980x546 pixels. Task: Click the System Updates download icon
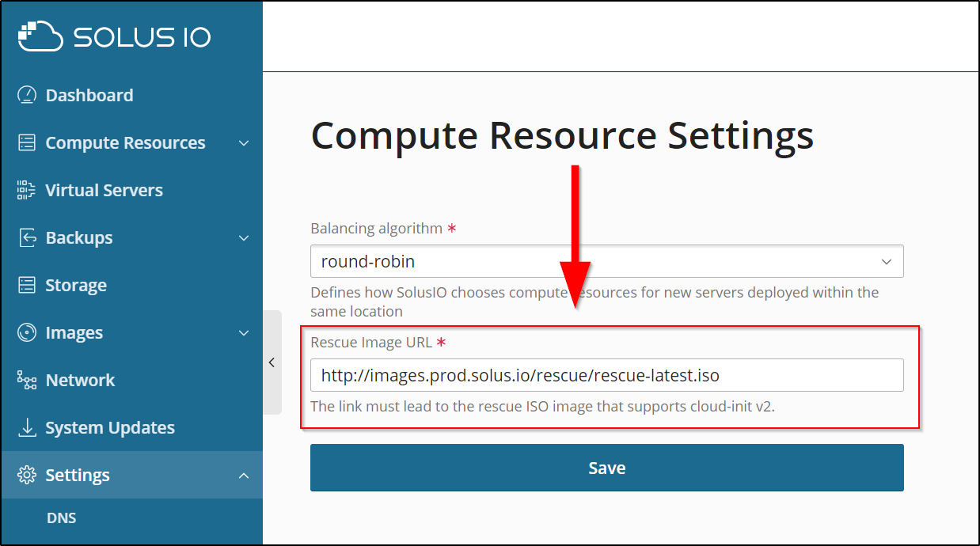(27, 427)
